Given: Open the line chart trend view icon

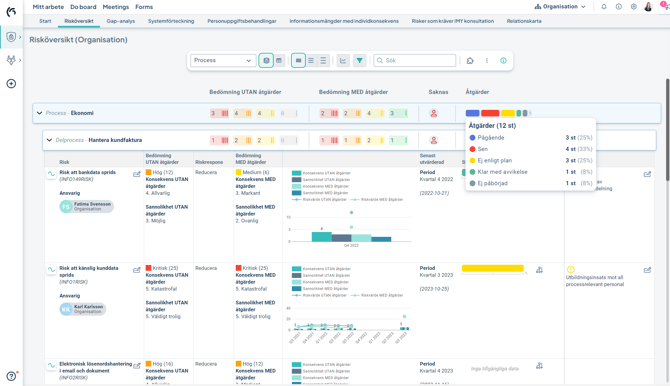Looking at the screenshot, I should tap(343, 61).
